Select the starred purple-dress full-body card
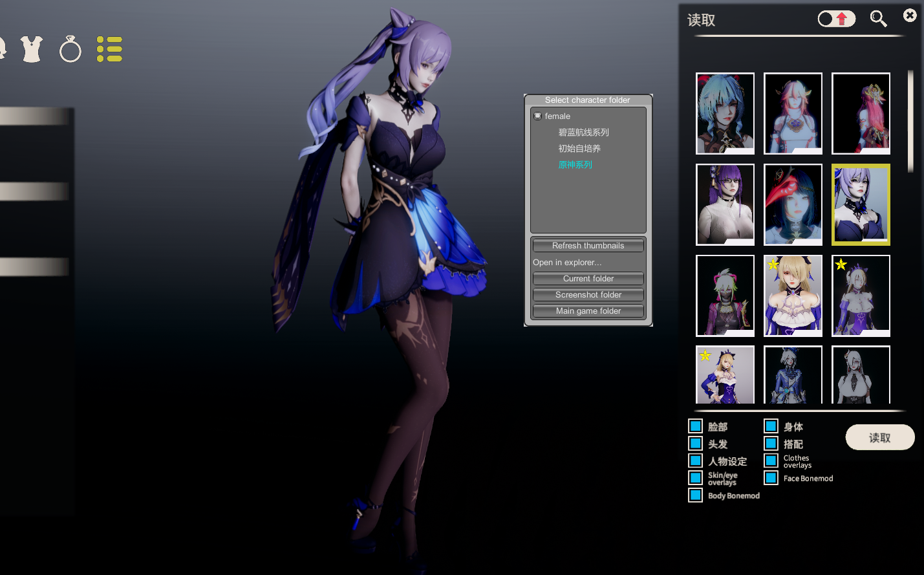This screenshot has width=924, height=575. pyautogui.click(x=861, y=296)
